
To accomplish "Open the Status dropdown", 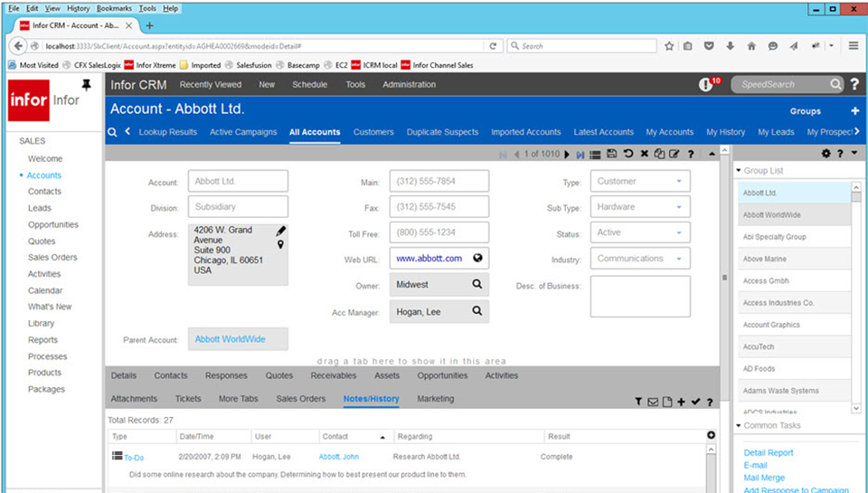I will pos(679,232).
